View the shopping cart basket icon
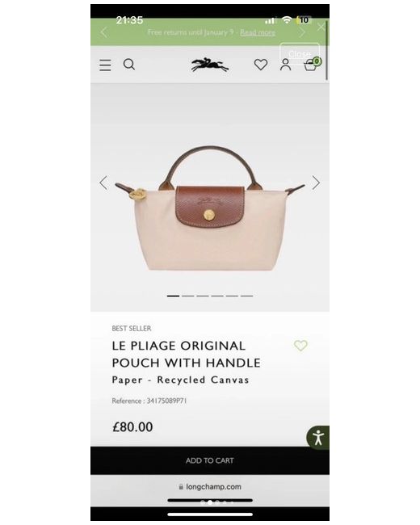 click(312, 64)
